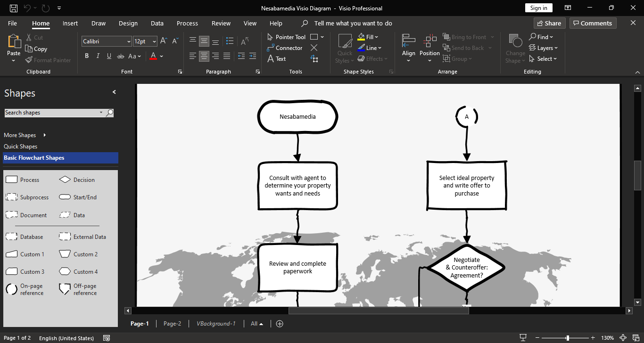The image size is (644, 343).
Task: Click the search magnifier in Shapes
Action: 109,113
